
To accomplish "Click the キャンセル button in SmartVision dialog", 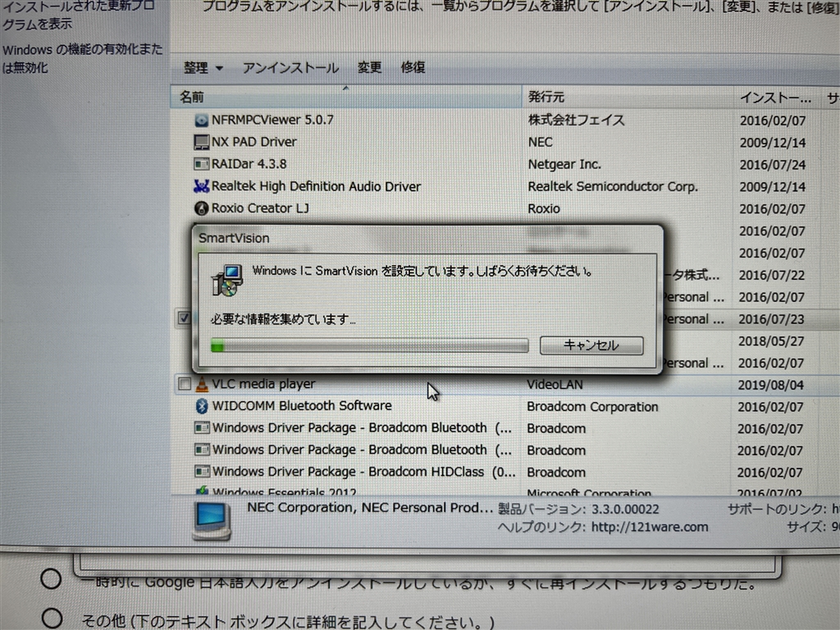I will [591, 345].
